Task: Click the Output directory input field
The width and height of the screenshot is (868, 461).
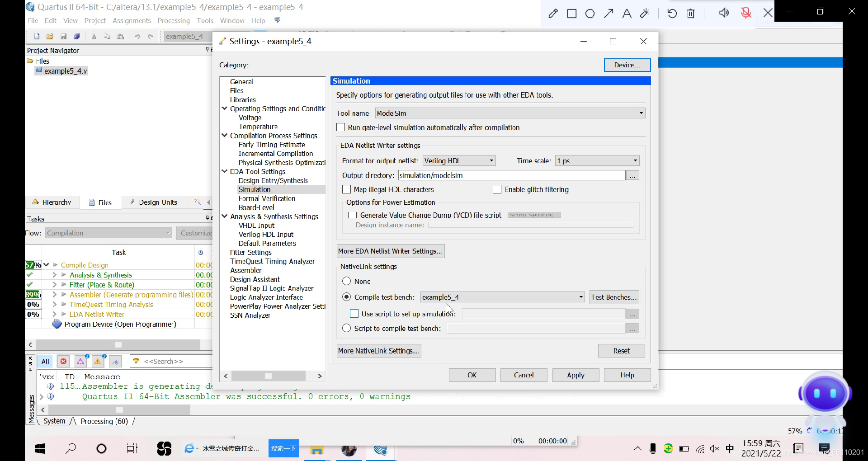Action: pos(512,175)
